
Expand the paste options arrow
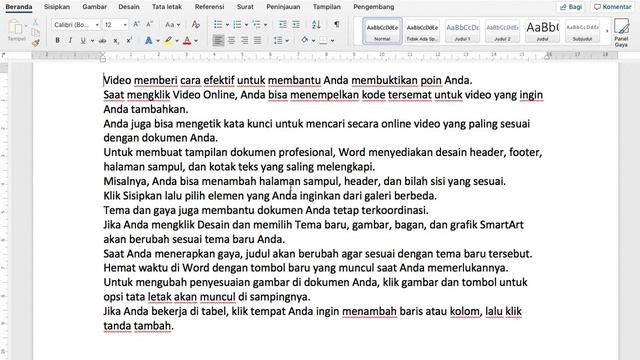pos(26,26)
